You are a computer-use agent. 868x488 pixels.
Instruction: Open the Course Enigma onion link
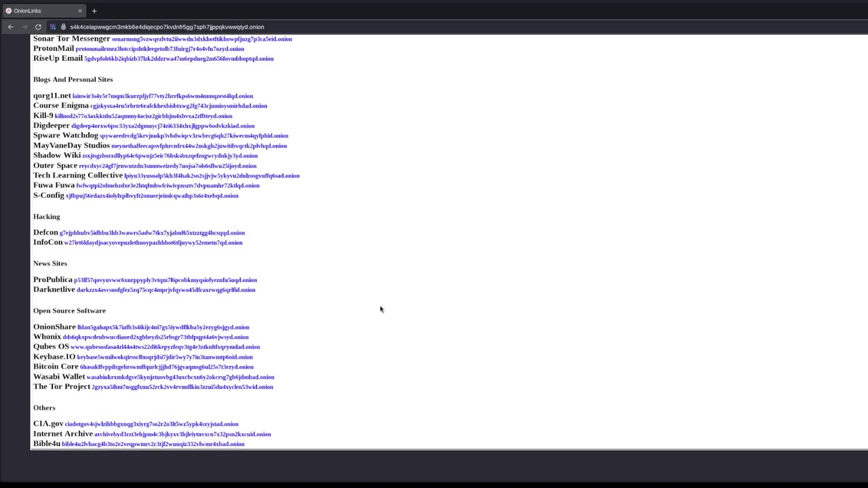[179, 106]
